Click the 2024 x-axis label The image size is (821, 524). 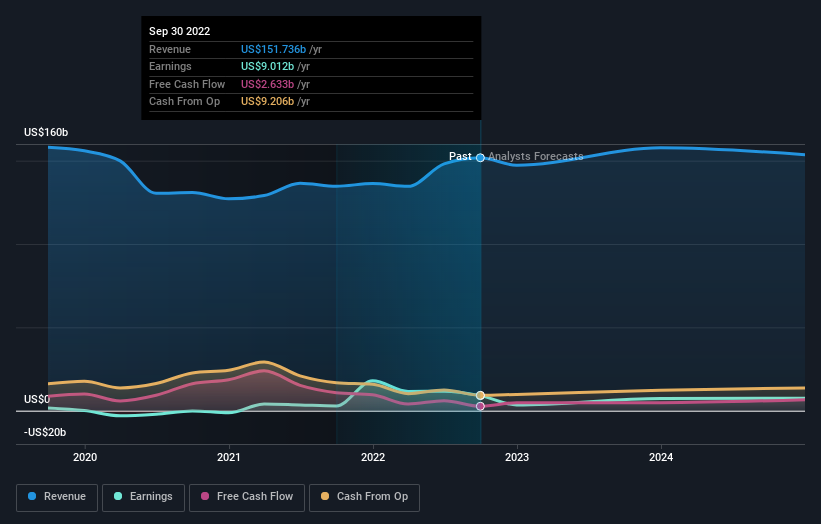(661, 457)
